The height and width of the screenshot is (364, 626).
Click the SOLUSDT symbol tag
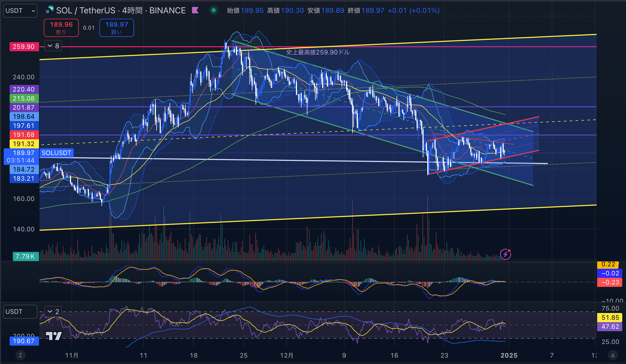pyautogui.click(x=57, y=153)
